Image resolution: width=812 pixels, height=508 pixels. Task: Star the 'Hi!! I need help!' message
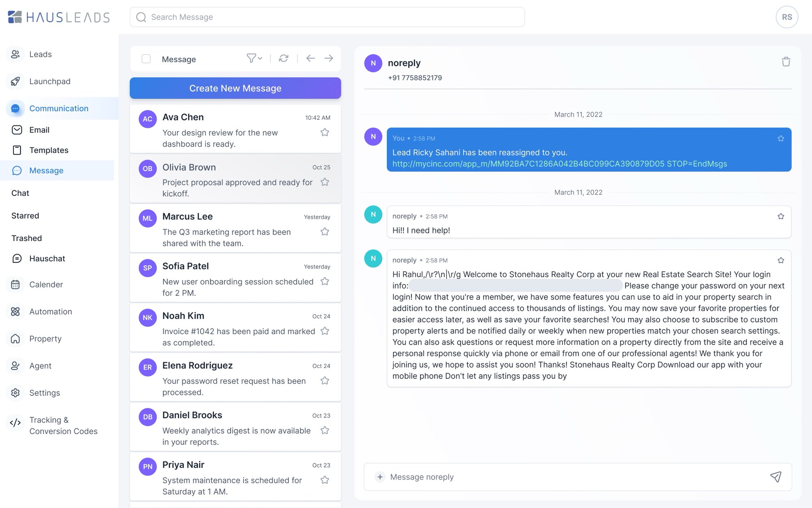coord(781,216)
